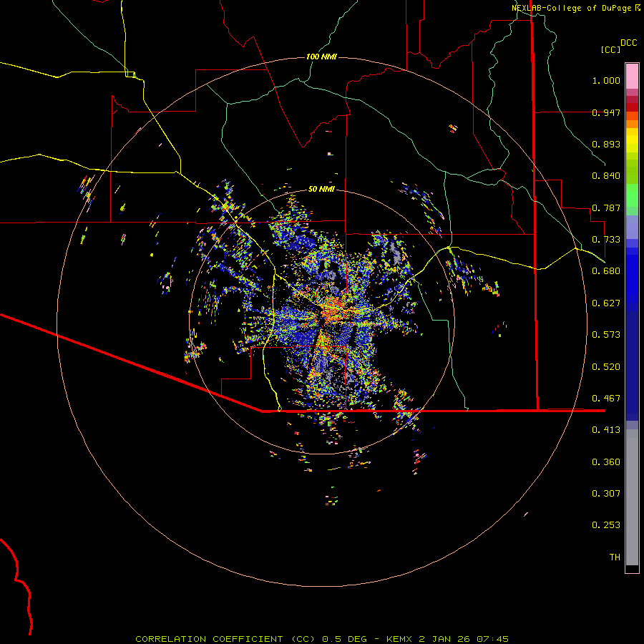Pick the 0.680 scale label
Image resolution: width=644 pixels, height=644 pixels.
click(x=606, y=271)
